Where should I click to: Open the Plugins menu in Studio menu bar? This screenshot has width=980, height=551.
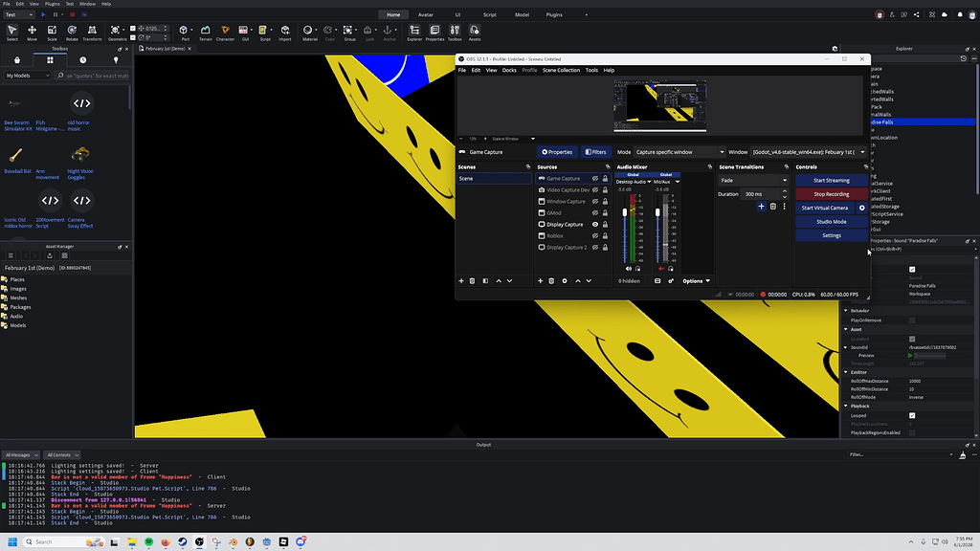(53, 4)
